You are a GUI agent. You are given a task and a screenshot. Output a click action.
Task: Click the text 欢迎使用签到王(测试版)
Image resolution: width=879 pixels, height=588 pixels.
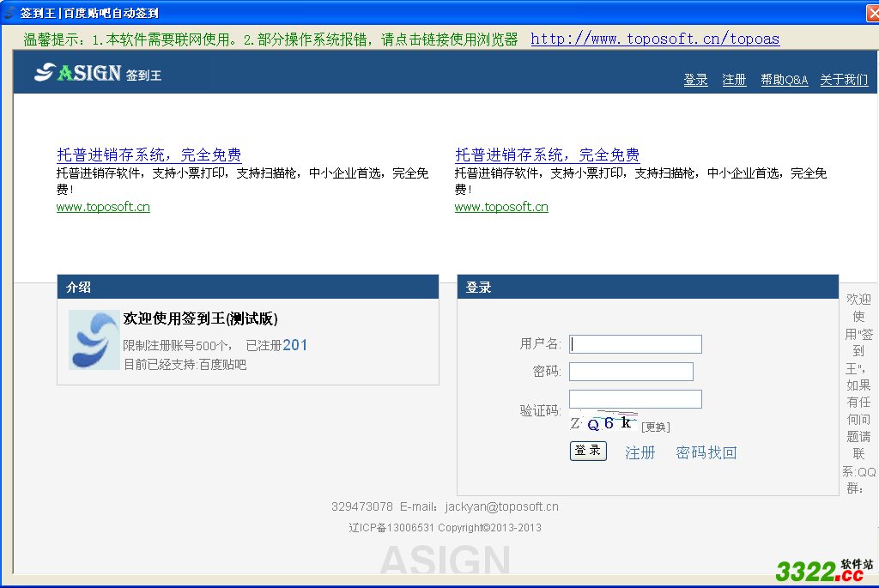[200, 319]
